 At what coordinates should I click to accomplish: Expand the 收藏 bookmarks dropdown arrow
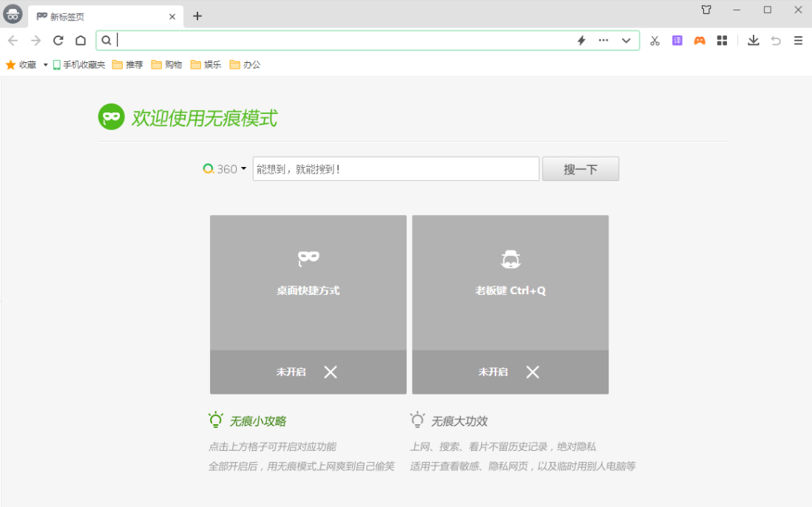click(45, 64)
